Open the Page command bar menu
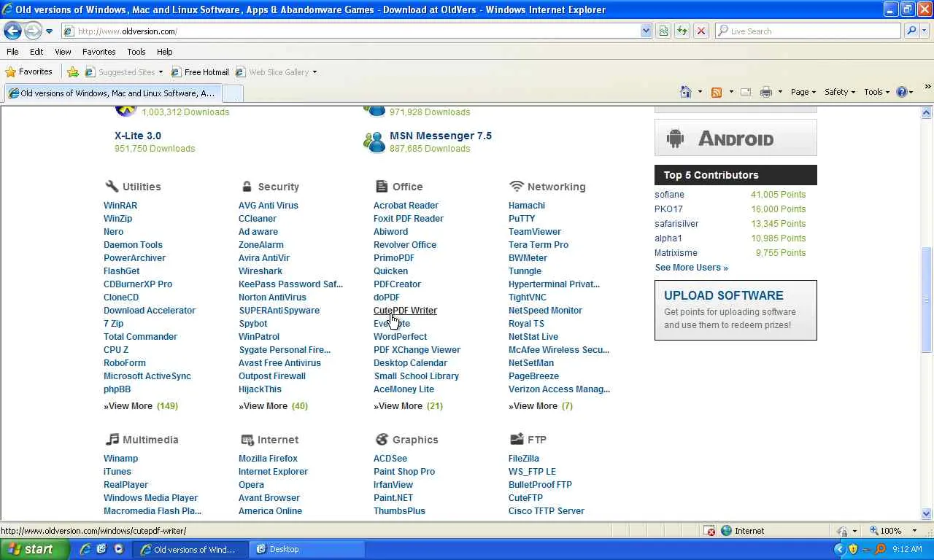 coord(803,92)
